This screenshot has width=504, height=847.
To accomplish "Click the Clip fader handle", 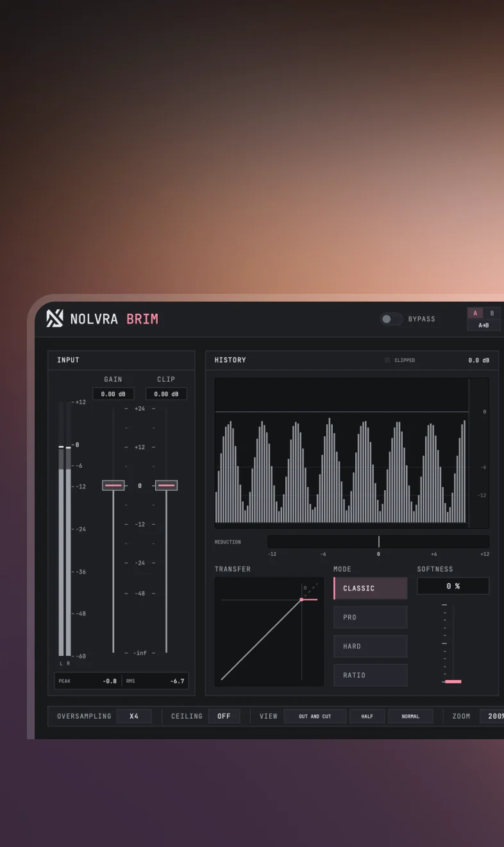I will 166,486.
